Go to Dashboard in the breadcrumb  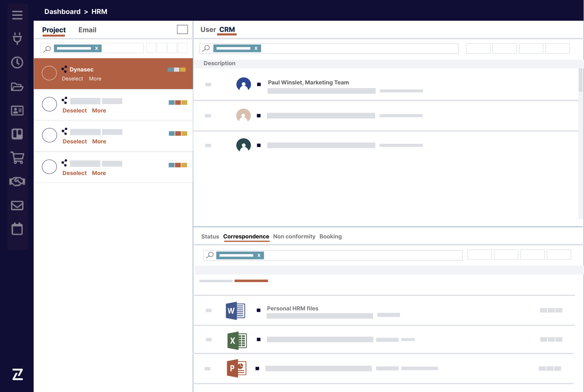coord(63,11)
